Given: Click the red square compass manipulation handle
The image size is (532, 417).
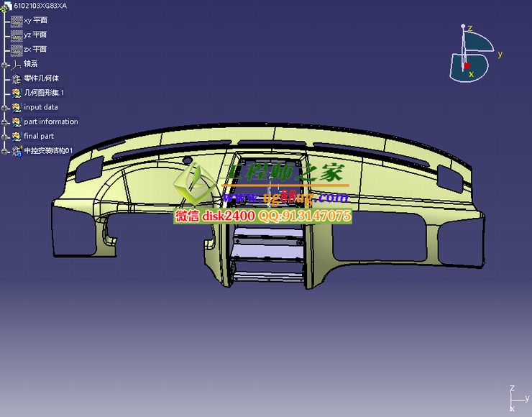Looking at the screenshot, I should [x=467, y=65].
